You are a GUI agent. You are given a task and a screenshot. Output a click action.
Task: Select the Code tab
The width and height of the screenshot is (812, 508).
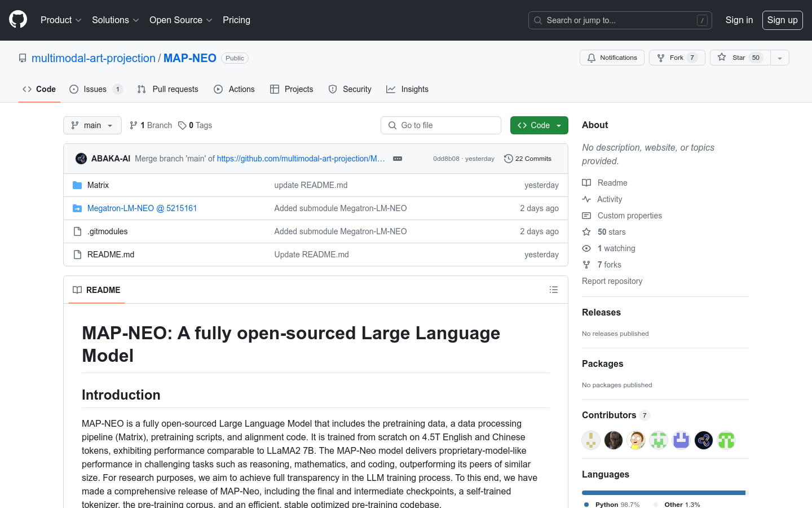[x=39, y=89]
